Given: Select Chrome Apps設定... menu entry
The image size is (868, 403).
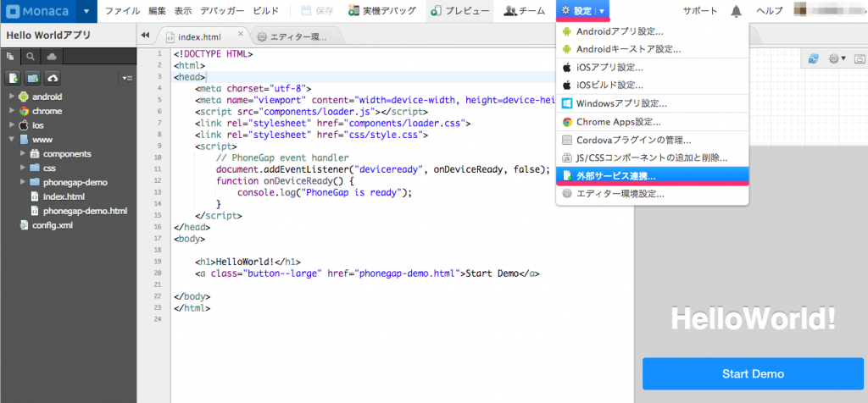Looking at the screenshot, I should pos(652,122).
